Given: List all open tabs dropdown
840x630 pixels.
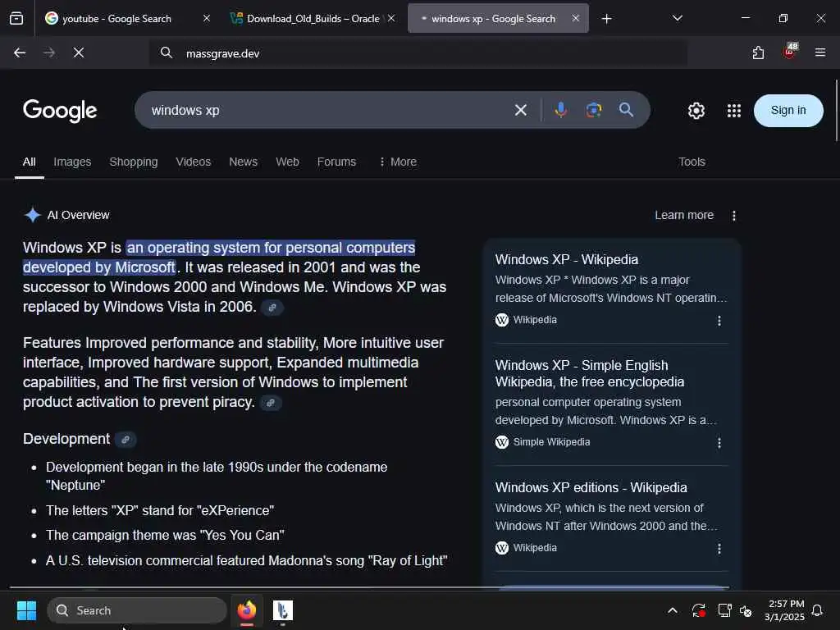Looking at the screenshot, I should (677, 18).
